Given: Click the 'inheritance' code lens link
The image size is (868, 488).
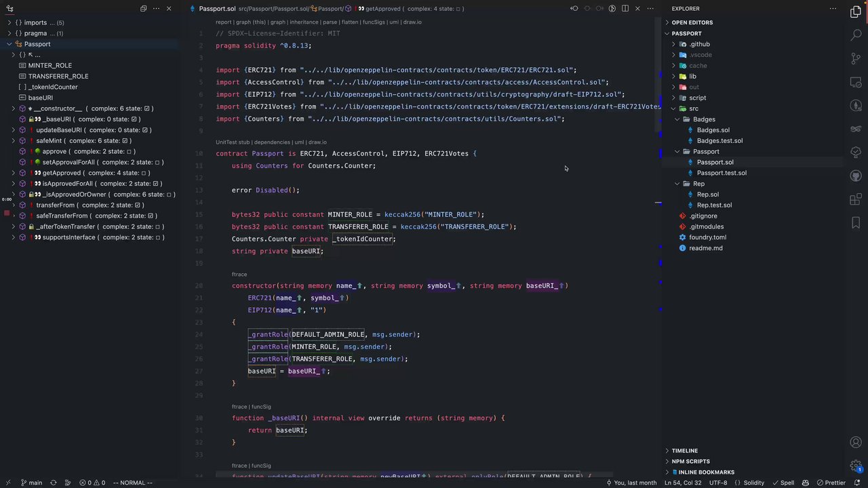Looking at the screenshot, I should click(304, 22).
